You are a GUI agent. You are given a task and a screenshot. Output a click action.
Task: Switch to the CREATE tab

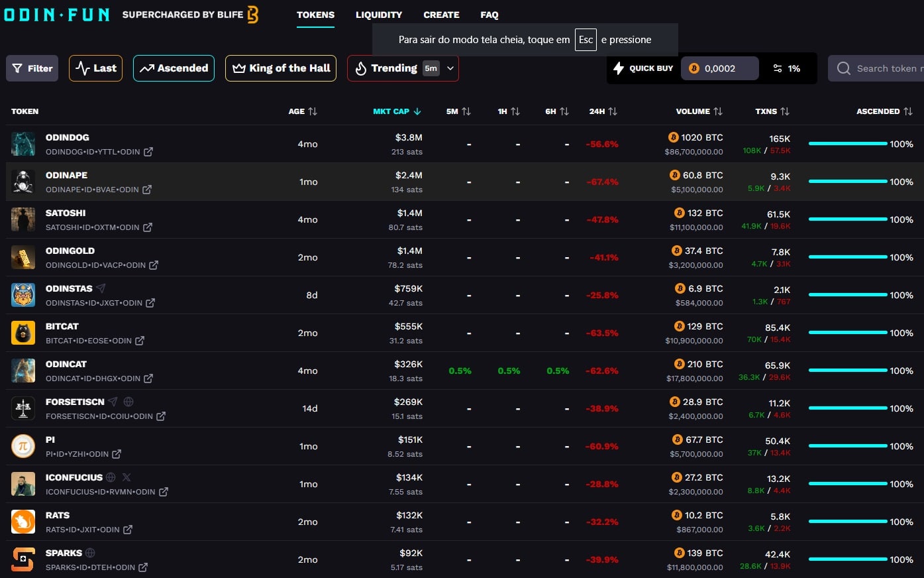tap(441, 15)
